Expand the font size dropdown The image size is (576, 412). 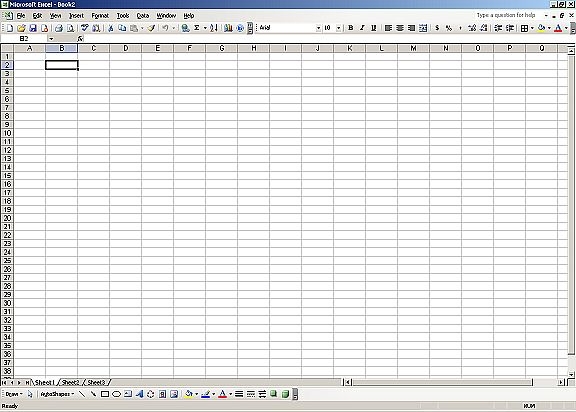coord(338,28)
